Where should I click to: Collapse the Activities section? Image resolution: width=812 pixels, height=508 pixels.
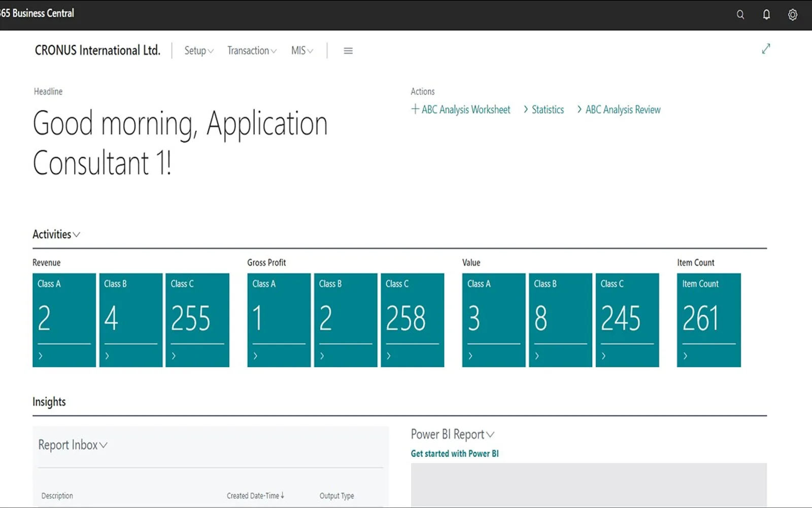[56, 234]
